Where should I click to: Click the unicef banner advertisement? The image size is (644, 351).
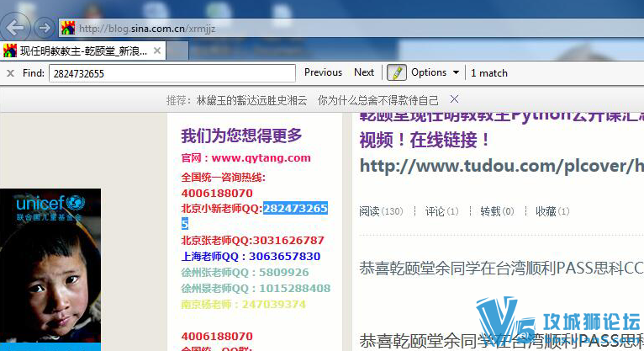pos(50,269)
